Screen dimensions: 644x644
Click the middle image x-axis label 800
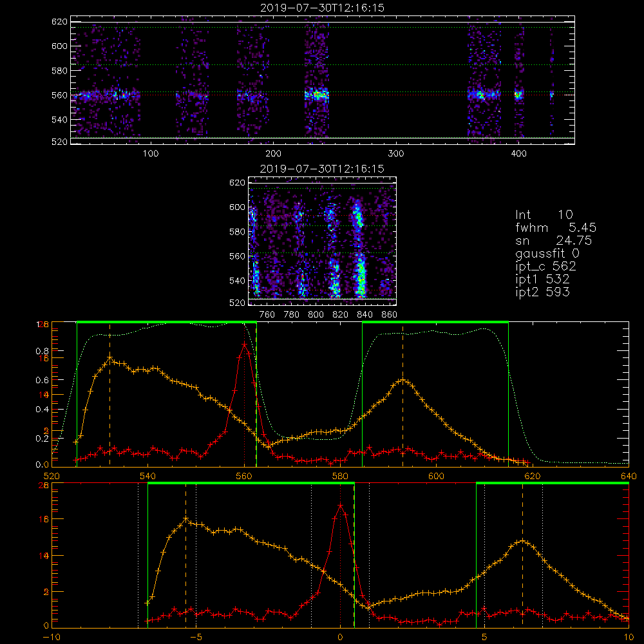pyautogui.click(x=316, y=315)
